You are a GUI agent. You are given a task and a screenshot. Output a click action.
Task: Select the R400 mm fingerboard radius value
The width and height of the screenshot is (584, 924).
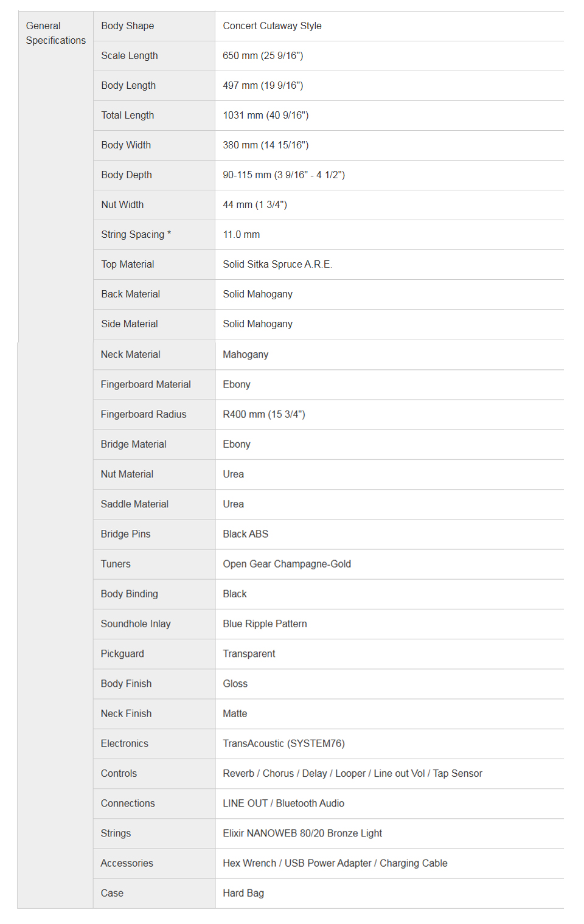tap(263, 414)
